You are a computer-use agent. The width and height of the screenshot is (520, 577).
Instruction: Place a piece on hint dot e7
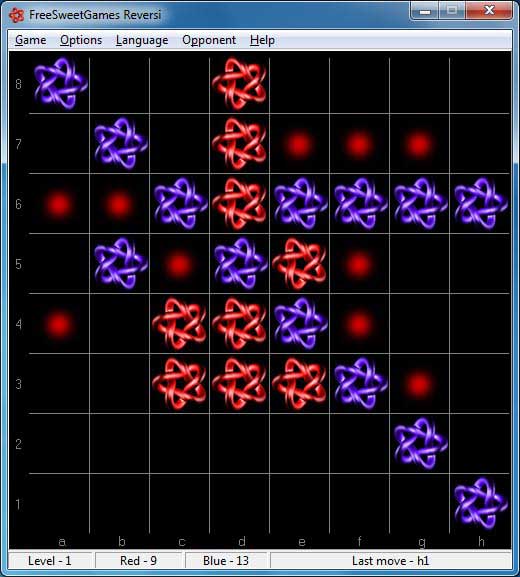[x=299, y=144]
